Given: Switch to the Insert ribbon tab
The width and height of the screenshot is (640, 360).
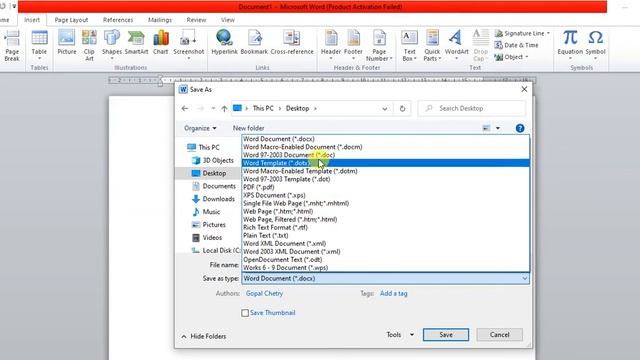Looking at the screenshot, I should coord(32,20).
